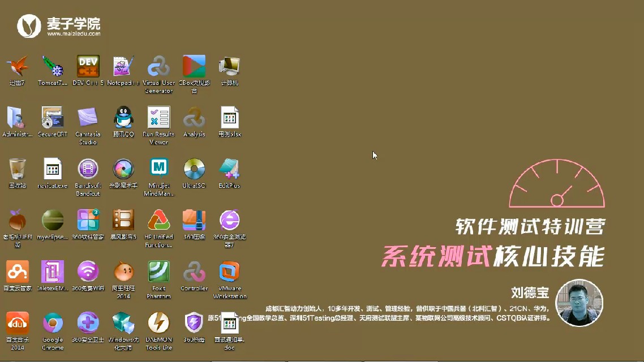Image resolution: width=644 pixels, height=362 pixels.
Task: Click the EditPlus desktop shortcut
Action: 229,169
